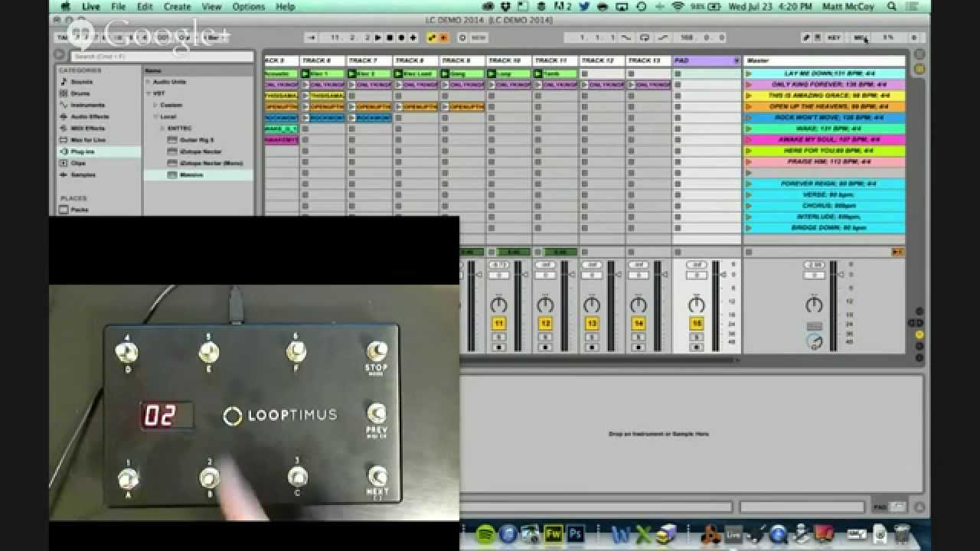
Task: Launch scene ONLY KING FOREVER
Action: tap(748, 85)
